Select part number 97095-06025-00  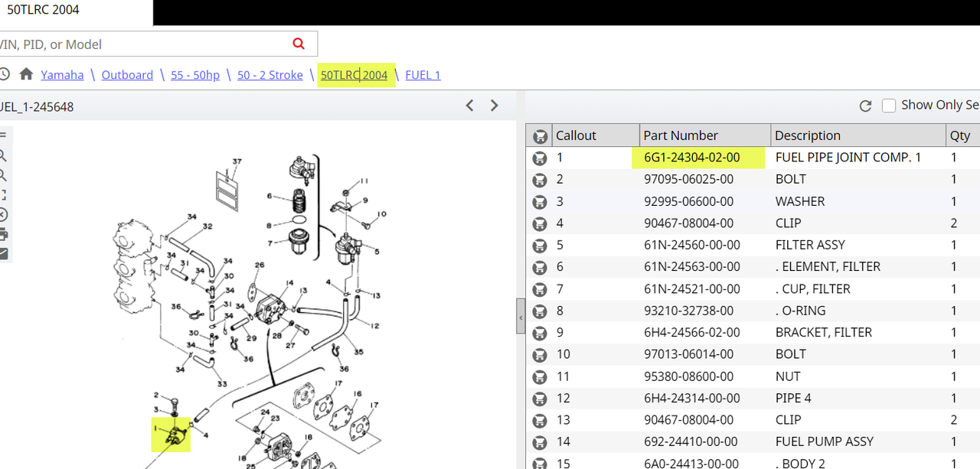click(x=689, y=179)
